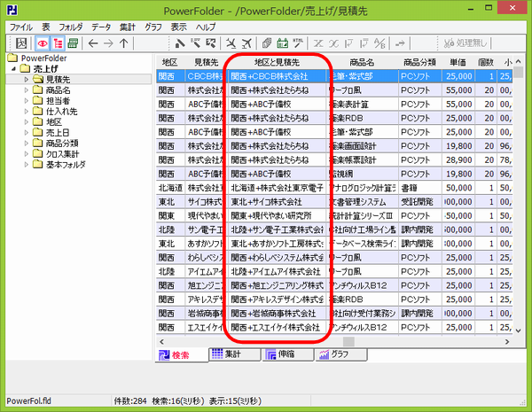Expand the 仕入れ先 folder node
This screenshot has width=532, height=412.
tap(26, 112)
